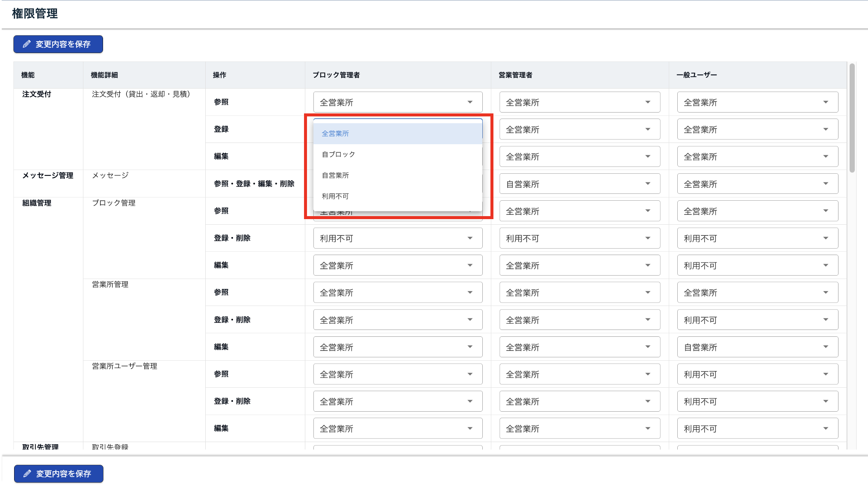
Task: Choose 自営業所 from the dropdown list
Action: tap(398, 175)
